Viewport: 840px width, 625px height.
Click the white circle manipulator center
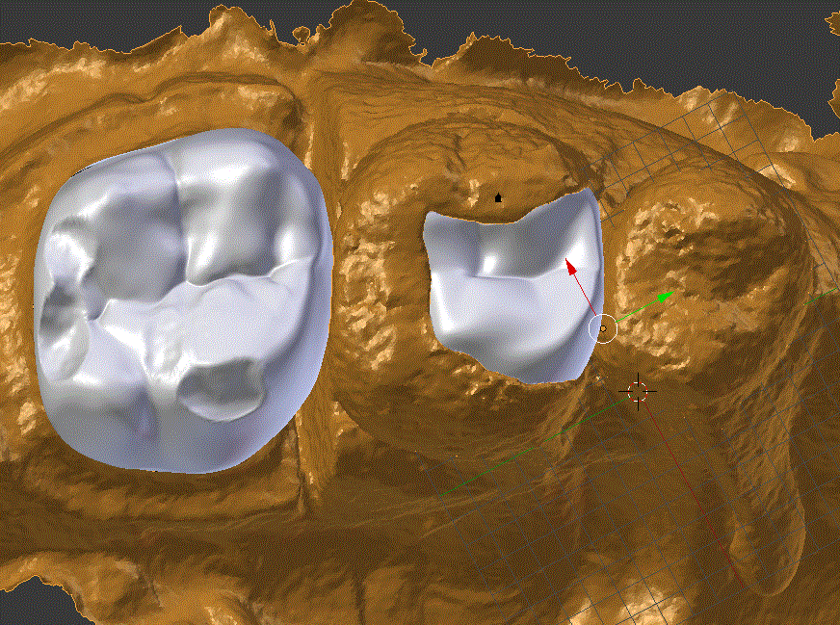(x=602, y=328)
